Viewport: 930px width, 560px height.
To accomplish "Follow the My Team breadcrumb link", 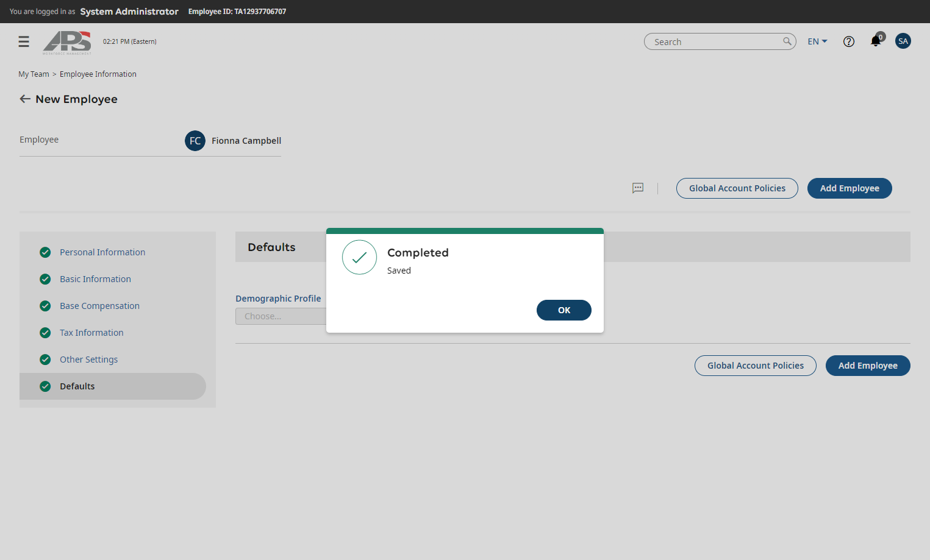I will point(34,74).
